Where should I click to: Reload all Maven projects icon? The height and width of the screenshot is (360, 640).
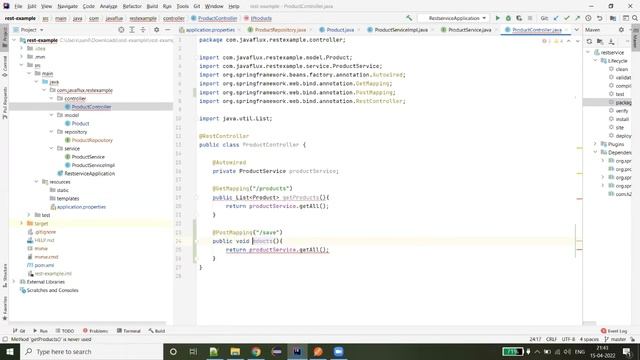point(589,41)
